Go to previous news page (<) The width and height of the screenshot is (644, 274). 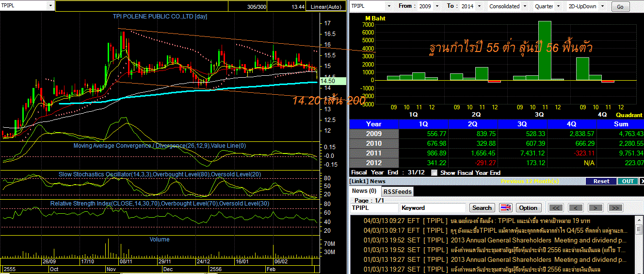(x=576, y=207)
